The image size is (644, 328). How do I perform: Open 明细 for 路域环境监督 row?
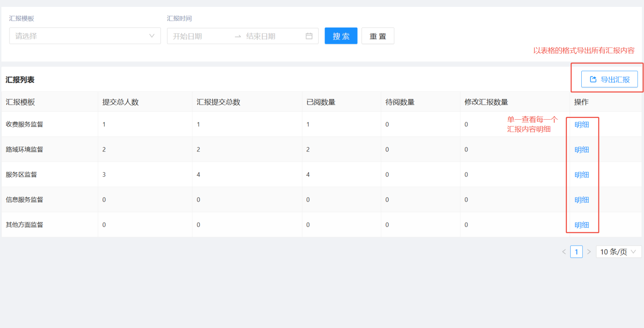(582, 150)
